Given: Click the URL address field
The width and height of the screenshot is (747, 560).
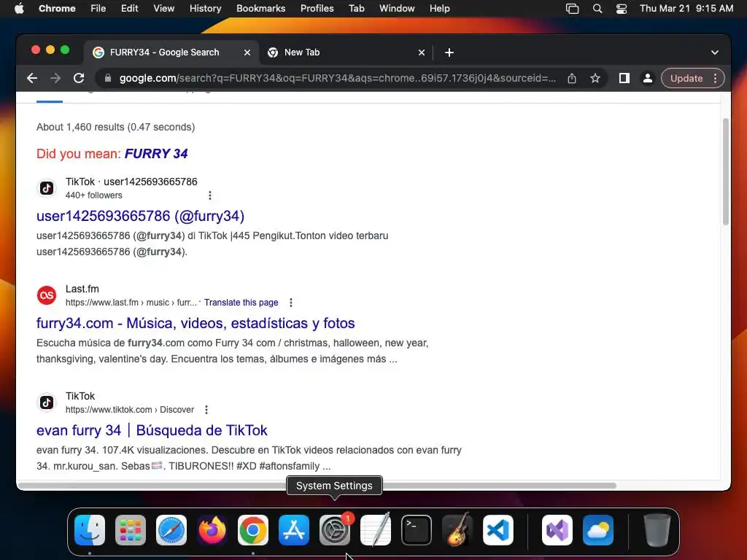Looking at the screenshot, I should tap(337, 78).
